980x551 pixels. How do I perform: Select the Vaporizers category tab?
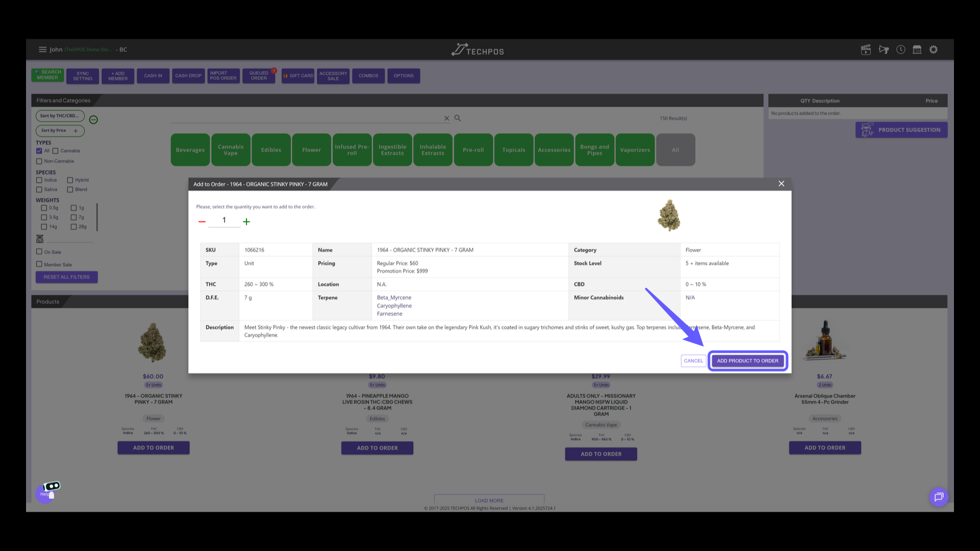635,150
